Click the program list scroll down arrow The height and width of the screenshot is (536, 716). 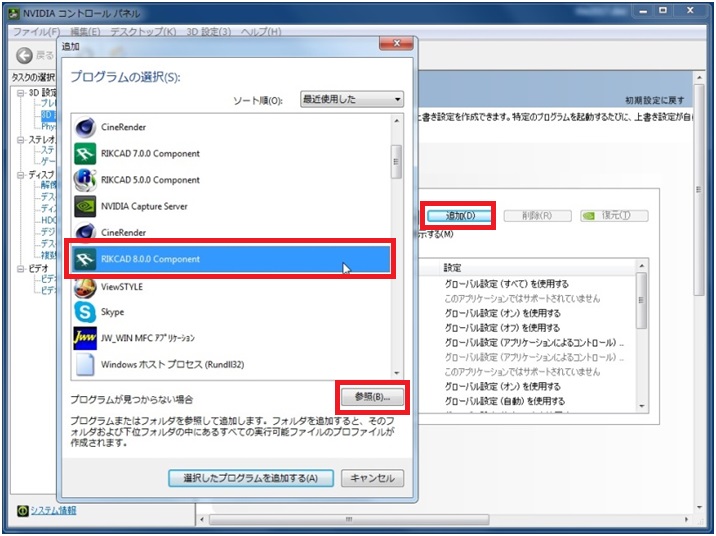point(396,373)
